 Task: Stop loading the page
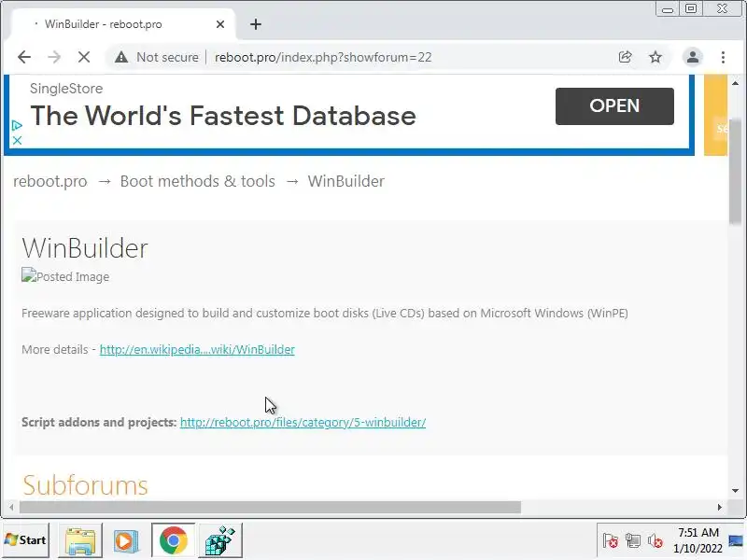84,57
